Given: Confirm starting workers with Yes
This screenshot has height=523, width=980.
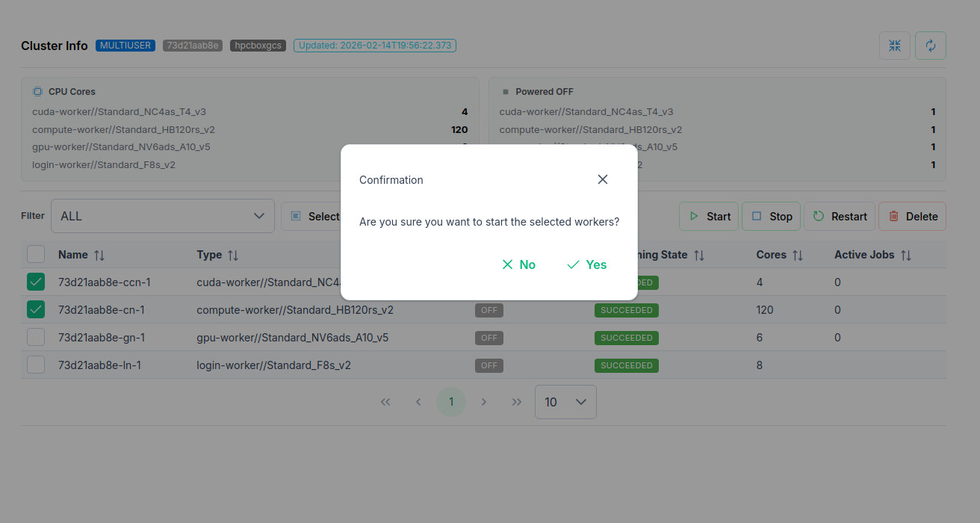Looking at the screenshot, I should [x=586, y=264].
